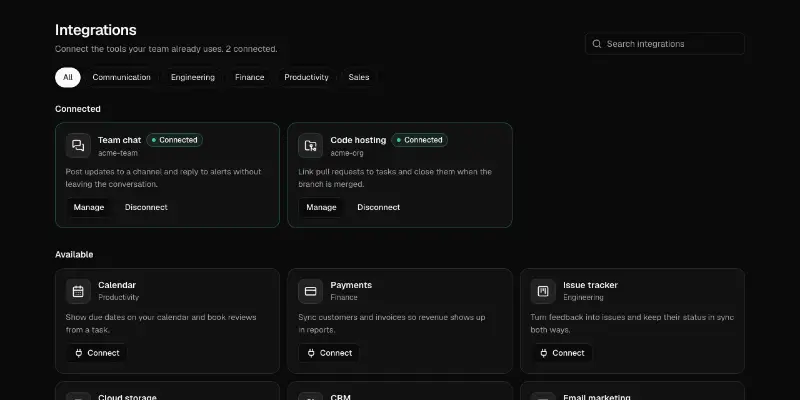800x400 pixels.
Task: Connect the Issue tracker integration
Action: pos(562,353)
